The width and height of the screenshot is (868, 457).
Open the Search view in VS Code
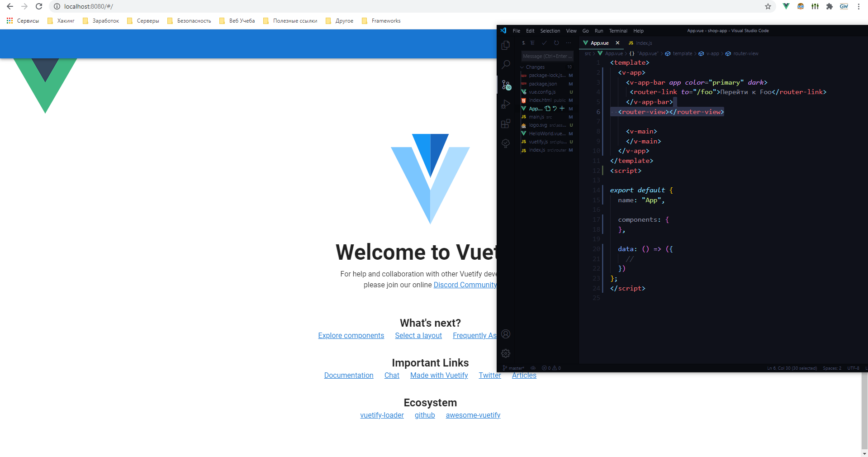coord(506,65)
